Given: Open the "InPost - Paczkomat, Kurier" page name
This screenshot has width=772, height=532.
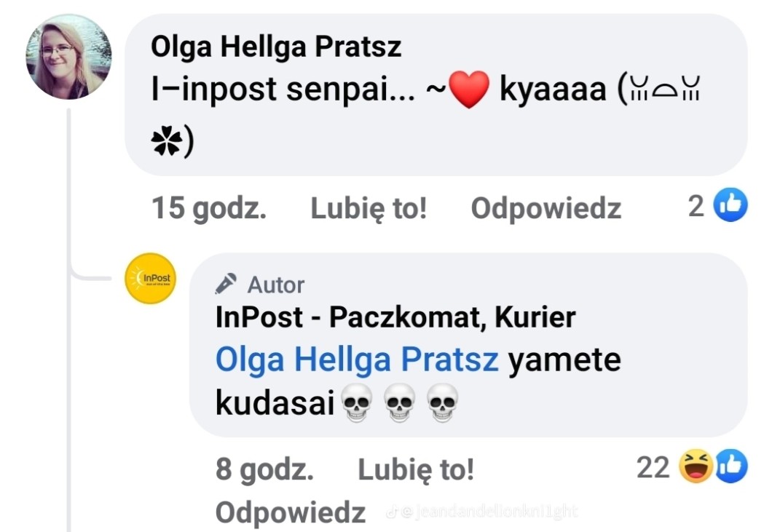Looking at the screenshot, I should [395, 317].
